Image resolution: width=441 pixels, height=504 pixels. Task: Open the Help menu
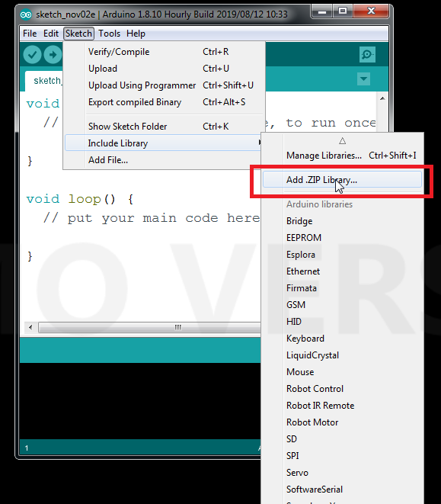(x=136, y=34)
